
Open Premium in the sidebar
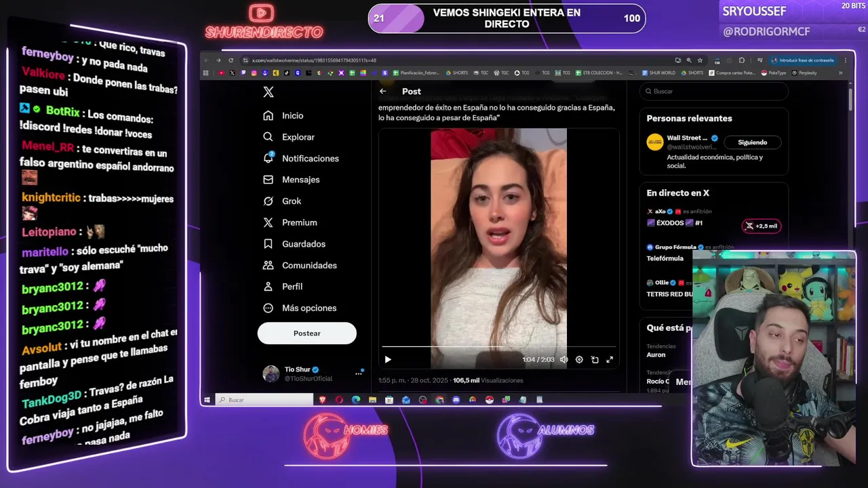point(290,222)
